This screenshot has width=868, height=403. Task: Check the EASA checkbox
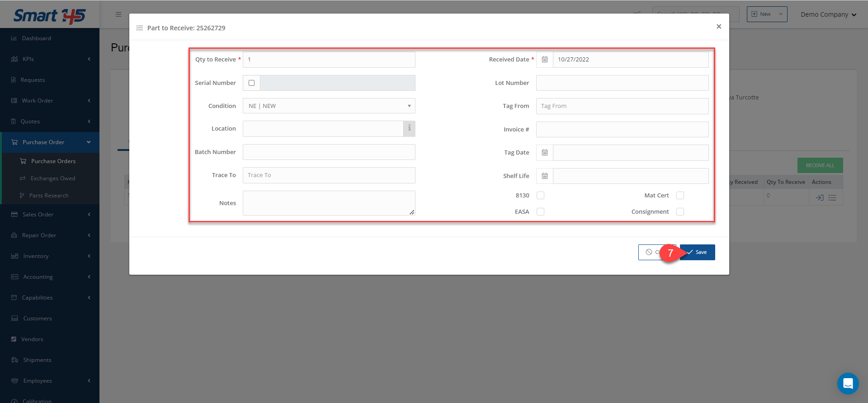click(x=540, y=212)
